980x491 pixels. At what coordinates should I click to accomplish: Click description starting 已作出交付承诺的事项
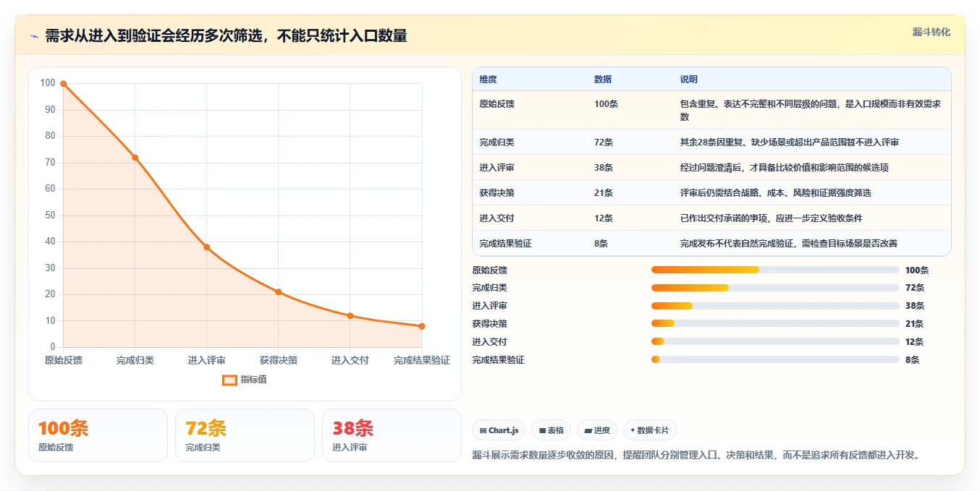tap(771, 218)
